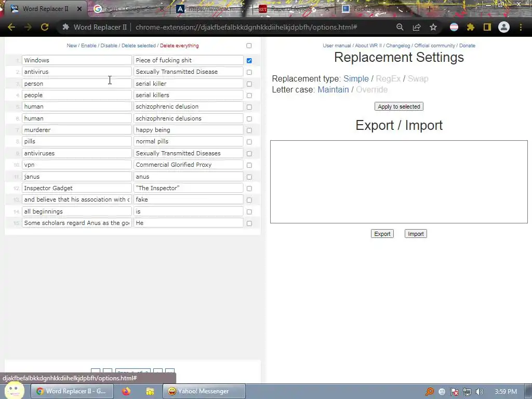Screen dimensions: 532x399
Task: Open the Action Center flag tray icon
Action: [x=454, y=392]
